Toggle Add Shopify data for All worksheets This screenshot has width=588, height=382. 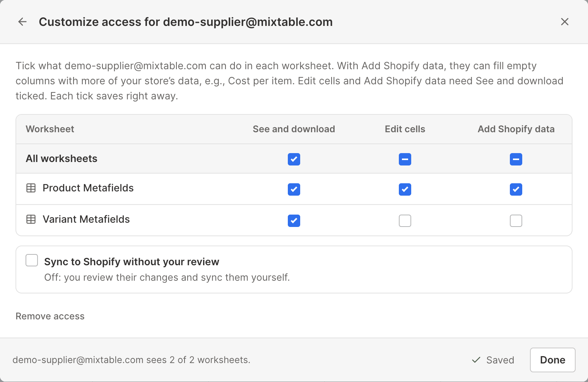pyautogui.click(x=516, y=159)
